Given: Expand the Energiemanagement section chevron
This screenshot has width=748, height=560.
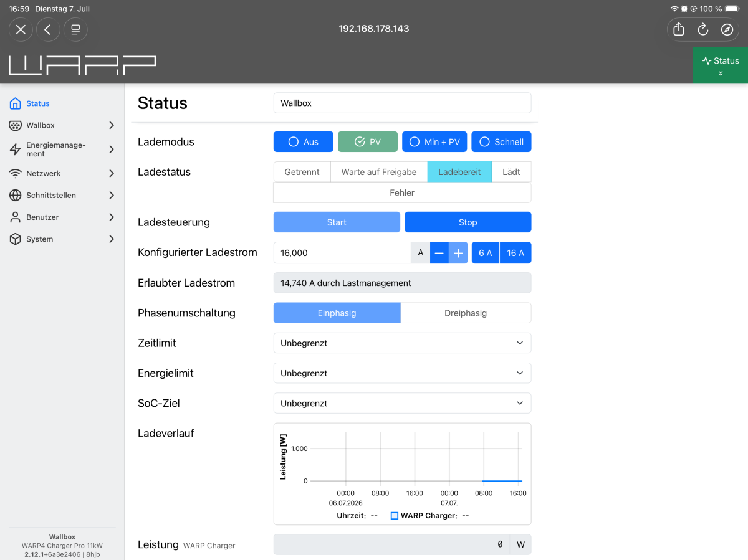Looking at the screenshot, I should (112, 149).
